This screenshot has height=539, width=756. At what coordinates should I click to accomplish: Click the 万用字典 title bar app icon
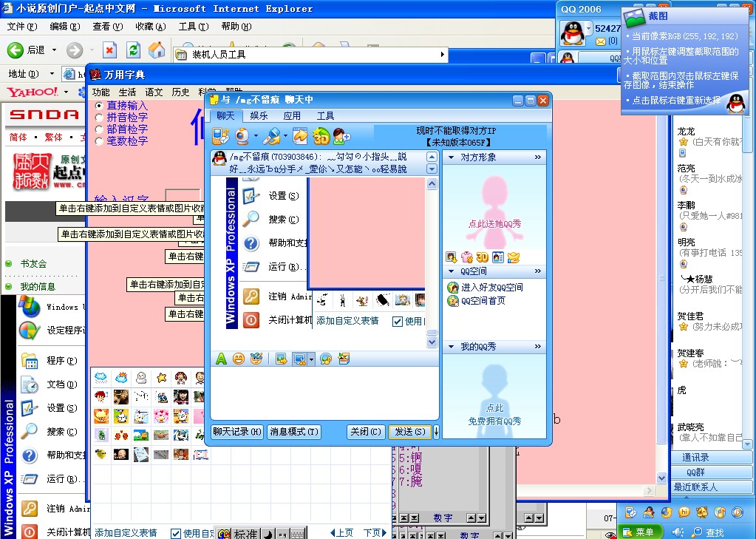coord(95,75)
